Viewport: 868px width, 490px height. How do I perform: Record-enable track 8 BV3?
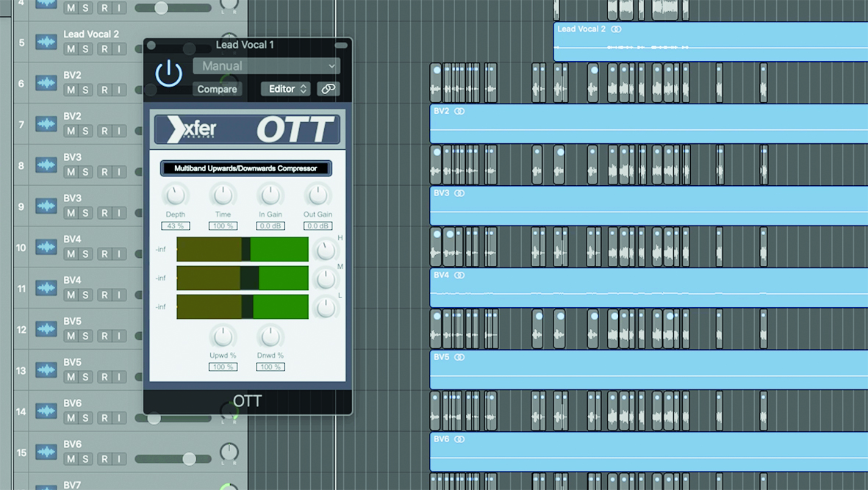104,171
